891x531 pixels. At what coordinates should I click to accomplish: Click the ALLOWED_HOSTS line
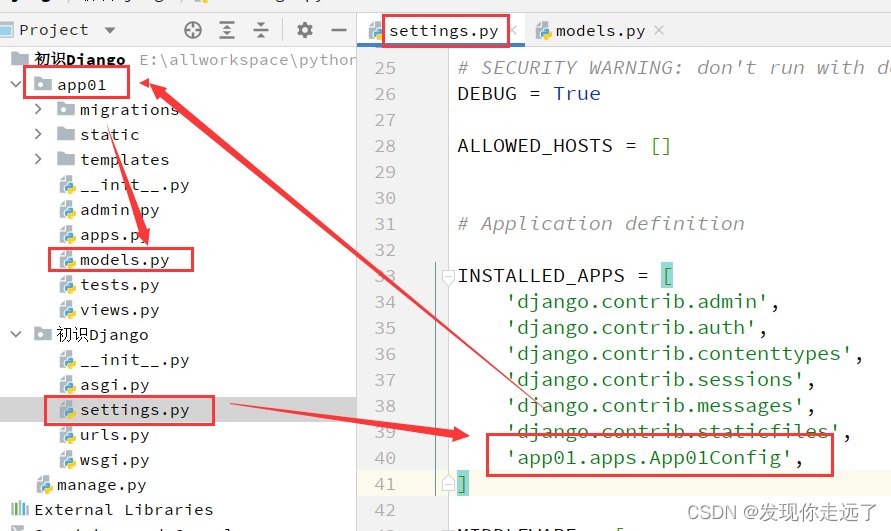564,146
